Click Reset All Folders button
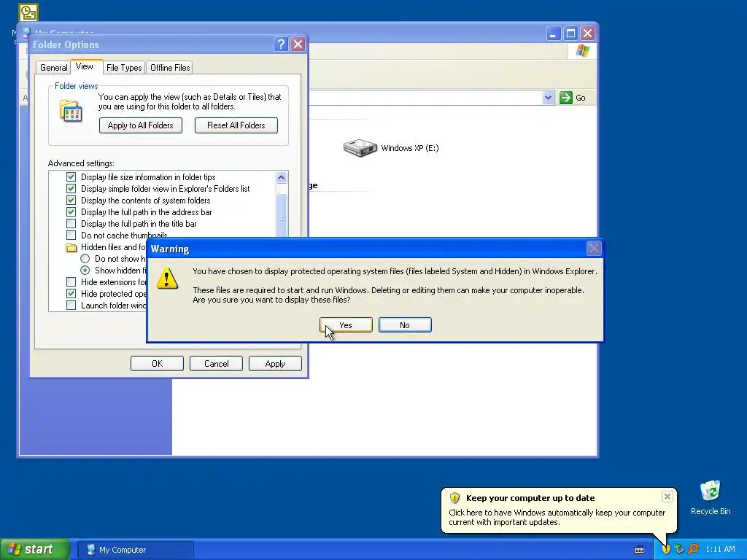747x560 pixels. (236, 125)
